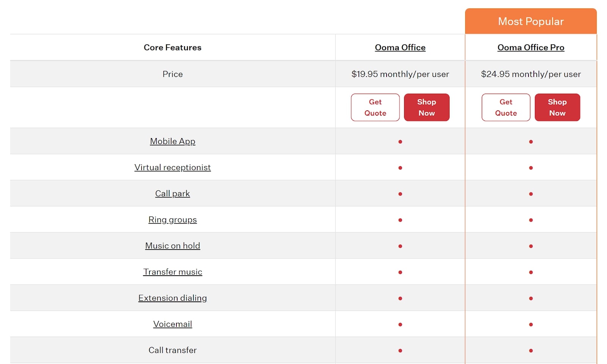Viewport: 607px width, 364px height.
Task: Open the Ooma Office plan link
Action: [x=400, y=47]
